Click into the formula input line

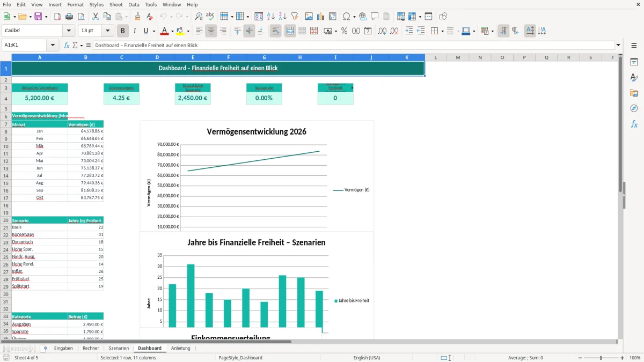click(354, 45)
